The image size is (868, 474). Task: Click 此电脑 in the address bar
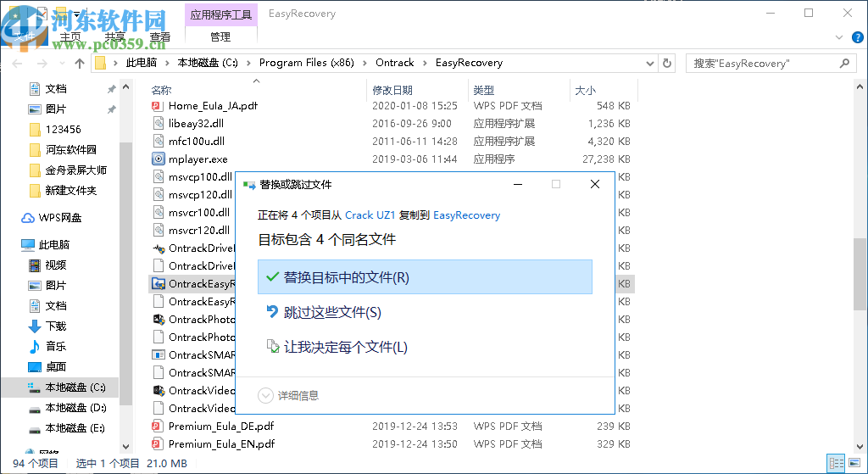142,63
